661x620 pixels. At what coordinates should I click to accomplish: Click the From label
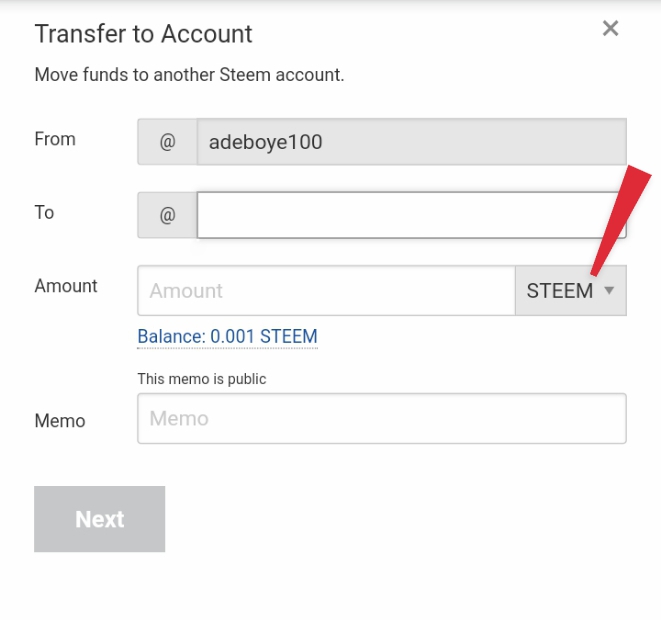coord(55,139)
